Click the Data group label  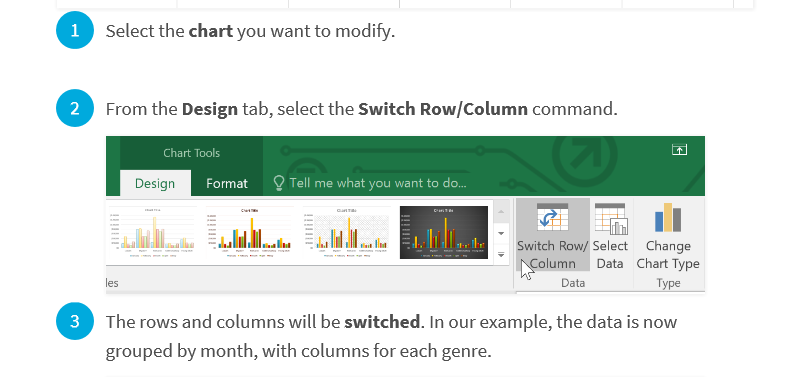point(573,283)
